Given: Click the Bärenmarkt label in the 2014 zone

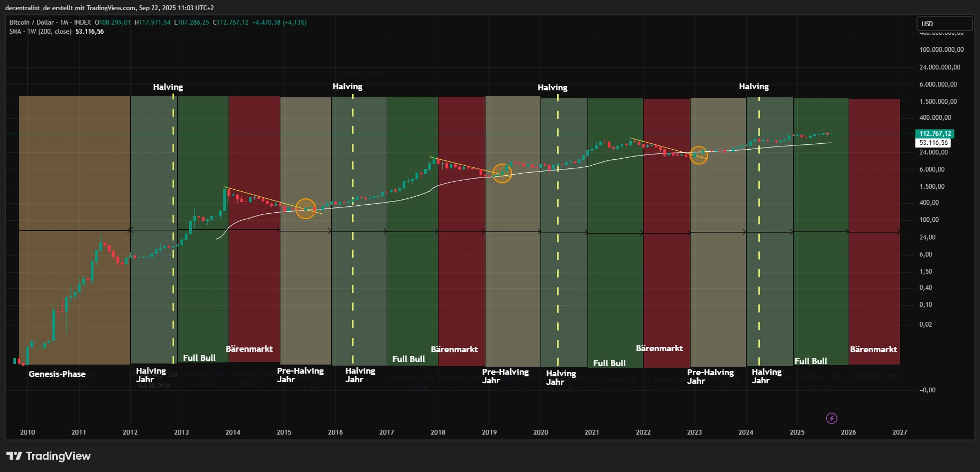Looking at the screenshot, I should pos(249,349).
